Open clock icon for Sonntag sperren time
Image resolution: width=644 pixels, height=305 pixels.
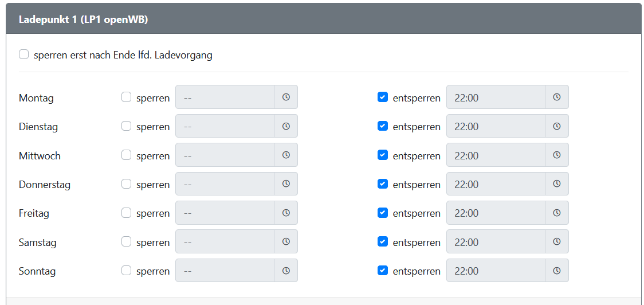tap(286, 271)
